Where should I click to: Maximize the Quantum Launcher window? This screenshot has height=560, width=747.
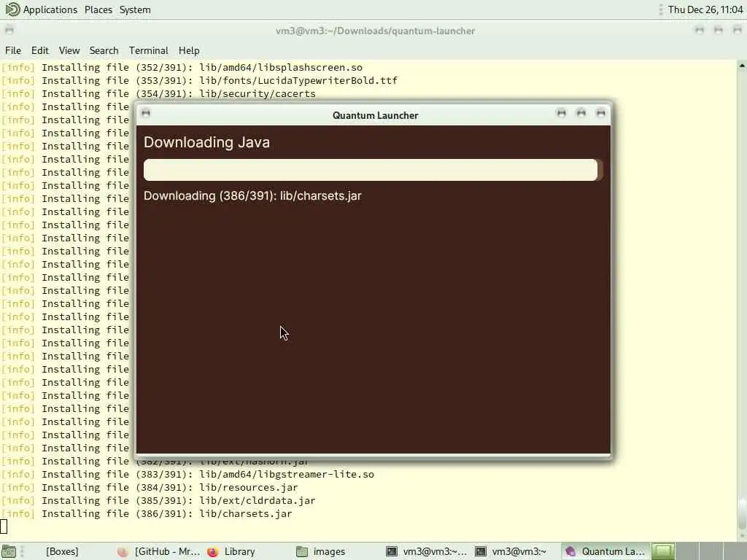tap(581, 113)
